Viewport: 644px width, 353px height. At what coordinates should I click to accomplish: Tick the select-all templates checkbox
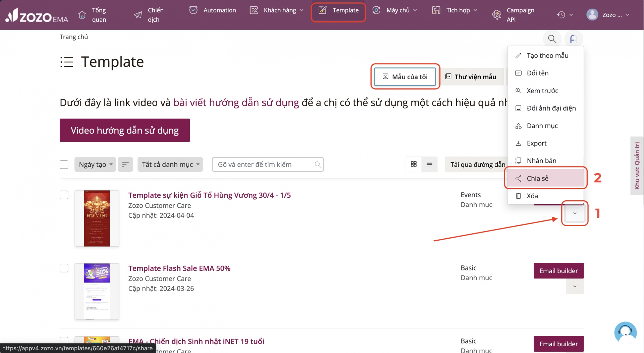click(64, 164)
